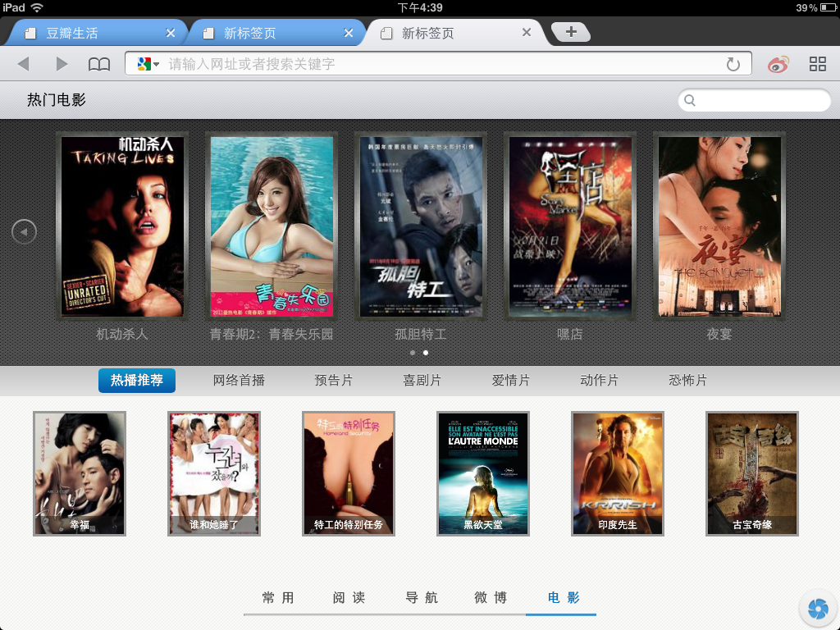Browse the 爱情片 category
The width and height of the screenshot is (840, 630).
point(511,381)
